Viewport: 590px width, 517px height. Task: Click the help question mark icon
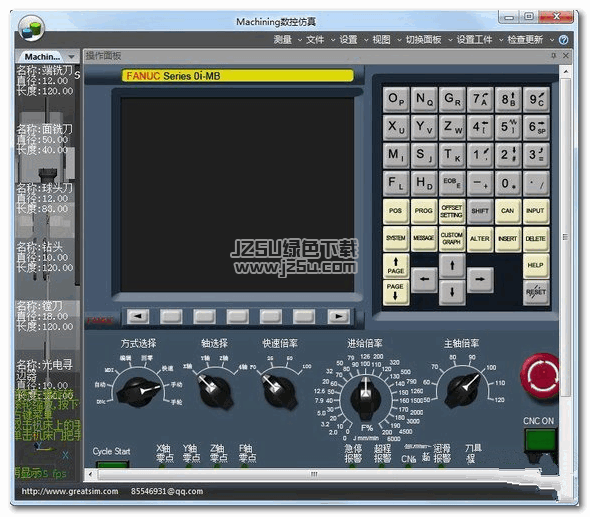563,40
